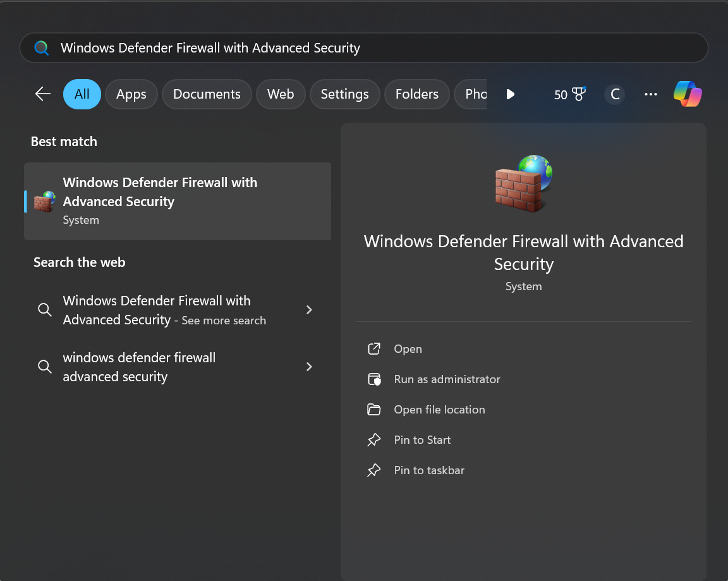
Task: Expand the "See more search" web result chevron
Action: coord(309,310)
